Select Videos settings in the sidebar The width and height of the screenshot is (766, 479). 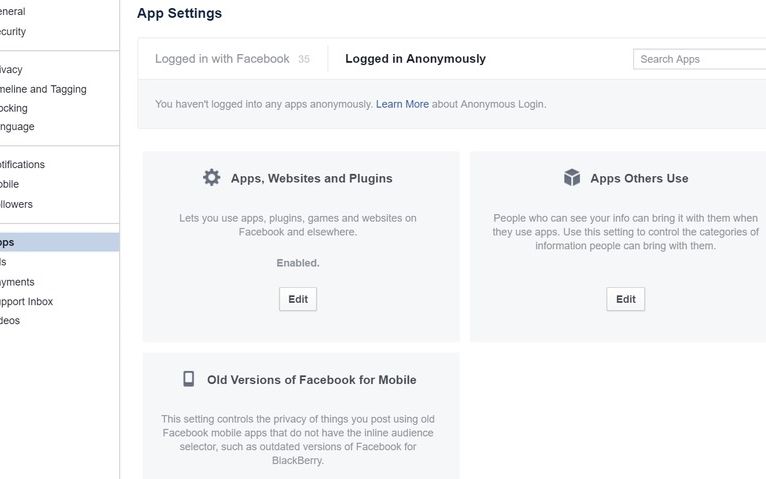[9, 321]
